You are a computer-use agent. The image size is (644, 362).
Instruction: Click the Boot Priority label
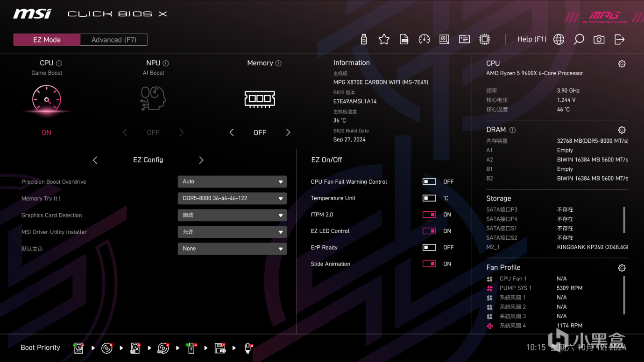[40, 348]
